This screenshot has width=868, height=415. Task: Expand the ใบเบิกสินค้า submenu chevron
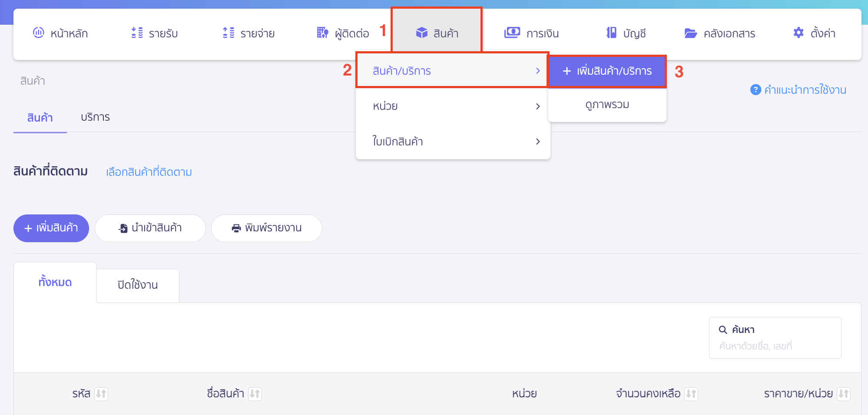[x=538, y=141]
